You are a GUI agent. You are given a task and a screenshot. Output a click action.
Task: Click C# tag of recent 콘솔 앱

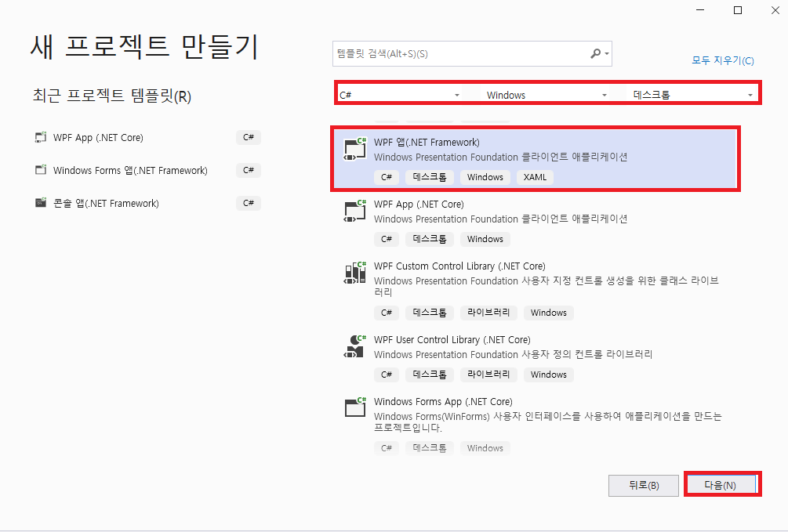pyautogui.click(x=249, y=203)
